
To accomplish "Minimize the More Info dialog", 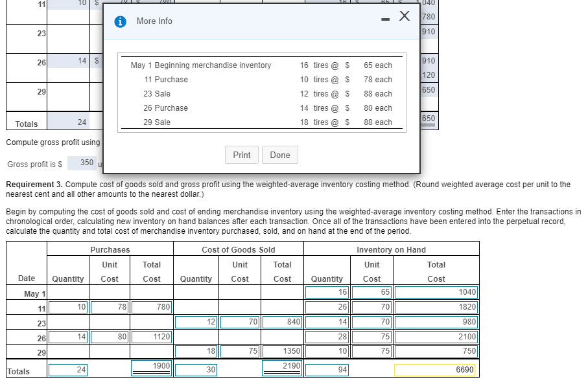I will [x=385, y=19].
